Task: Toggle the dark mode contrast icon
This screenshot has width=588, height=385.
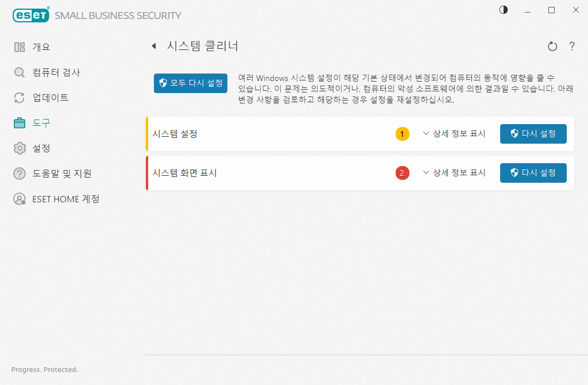Action: coord(503,10)
